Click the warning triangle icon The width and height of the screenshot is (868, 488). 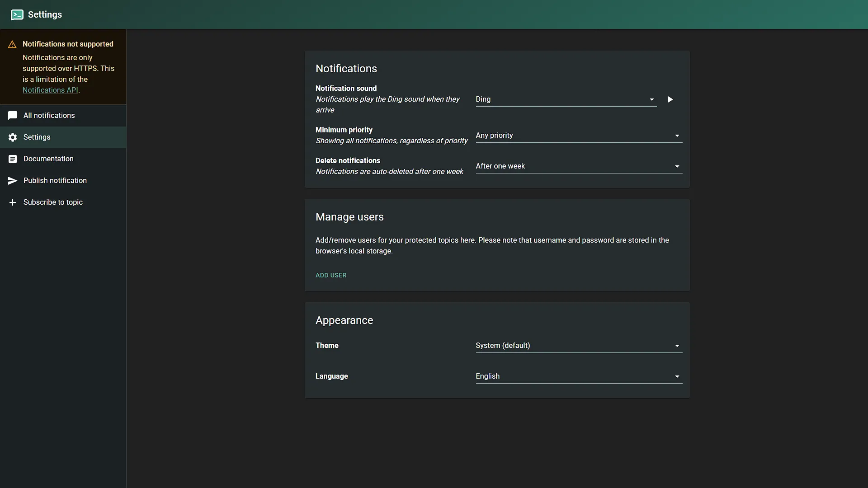click(x=12, y=44)
